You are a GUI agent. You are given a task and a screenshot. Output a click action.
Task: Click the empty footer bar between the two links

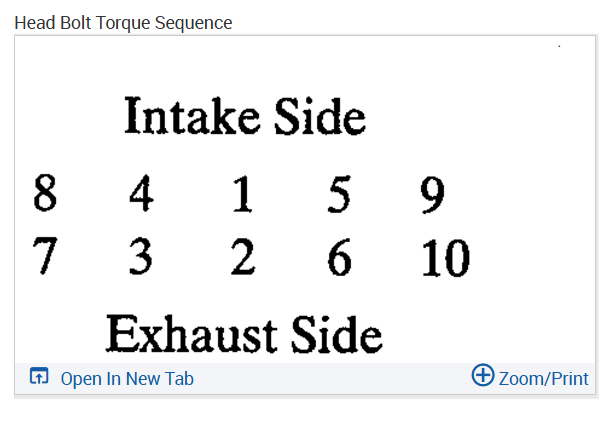click(x=330, y=378)
